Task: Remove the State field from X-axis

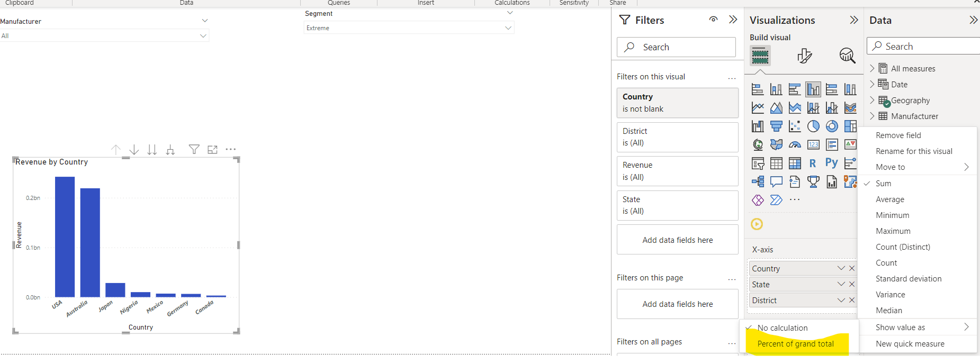Action: tap(852, 284)
